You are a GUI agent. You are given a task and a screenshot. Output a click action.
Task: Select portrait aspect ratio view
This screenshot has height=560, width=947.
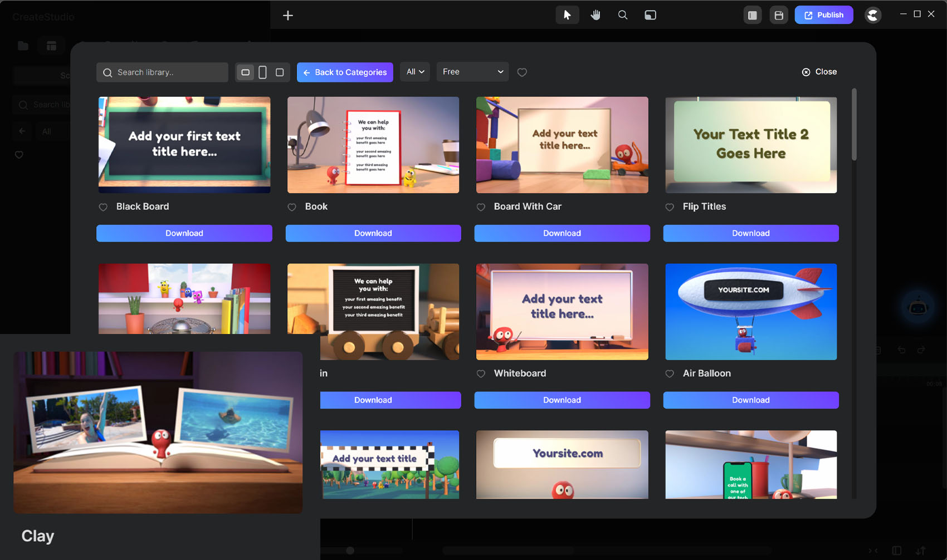tap(262, 72)
